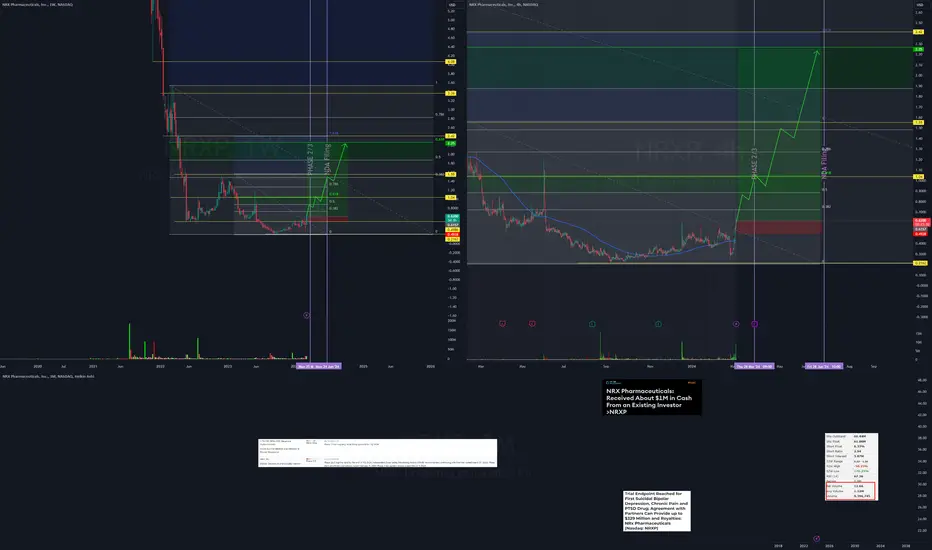Open the share statistics table image
Viewport: 932px width, 550px height.
pos(851,467)
